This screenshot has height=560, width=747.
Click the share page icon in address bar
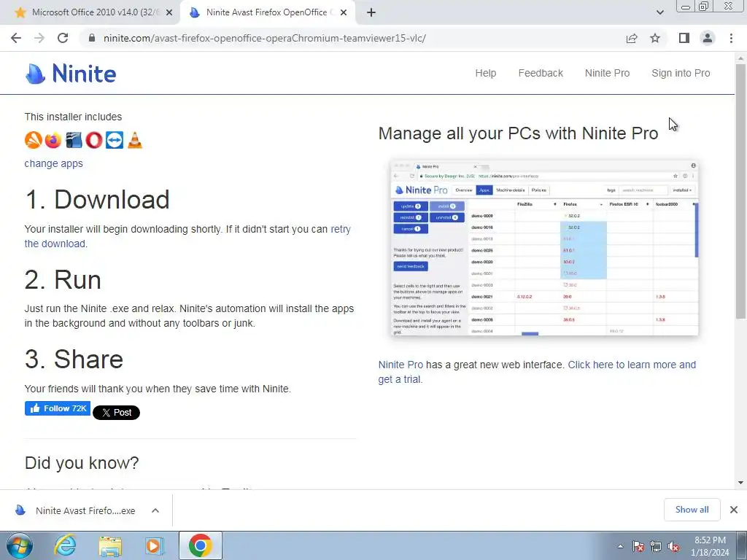coord(632,38)
